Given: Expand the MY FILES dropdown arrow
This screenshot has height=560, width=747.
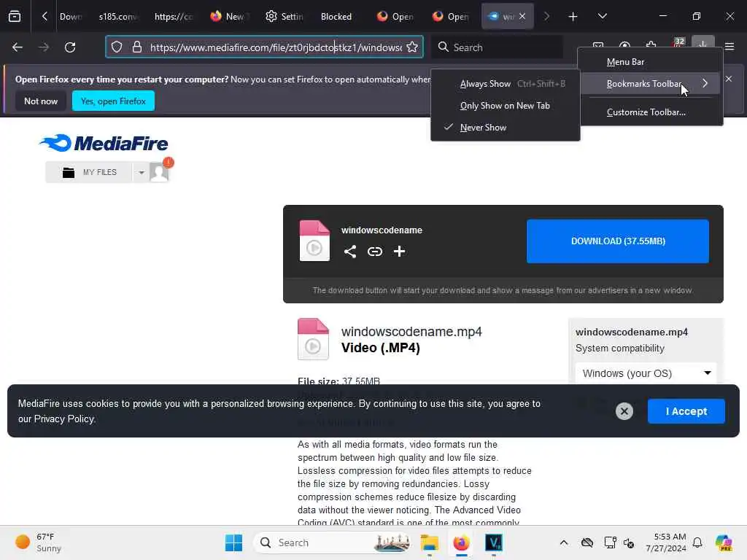Looking at the screenshot, I should (x=142, y=172).
